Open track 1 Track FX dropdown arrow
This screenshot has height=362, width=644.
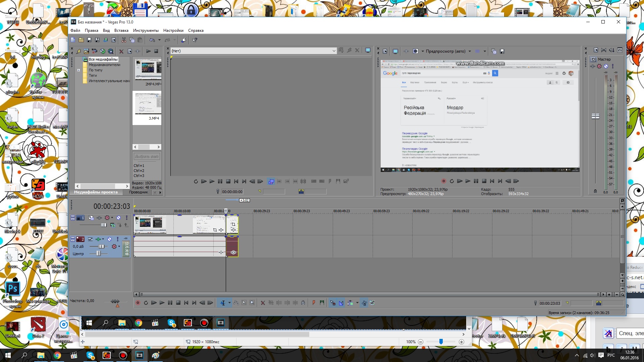(112, 218)
